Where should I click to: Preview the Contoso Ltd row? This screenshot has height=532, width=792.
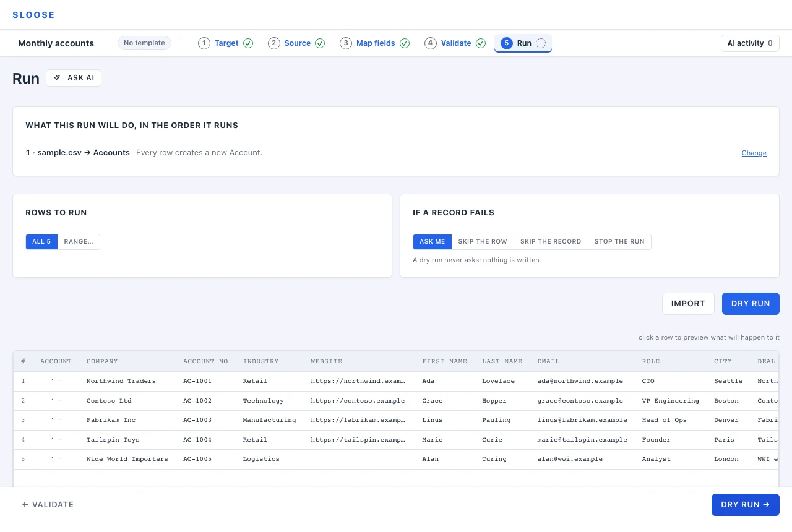[x=396, y=401]
